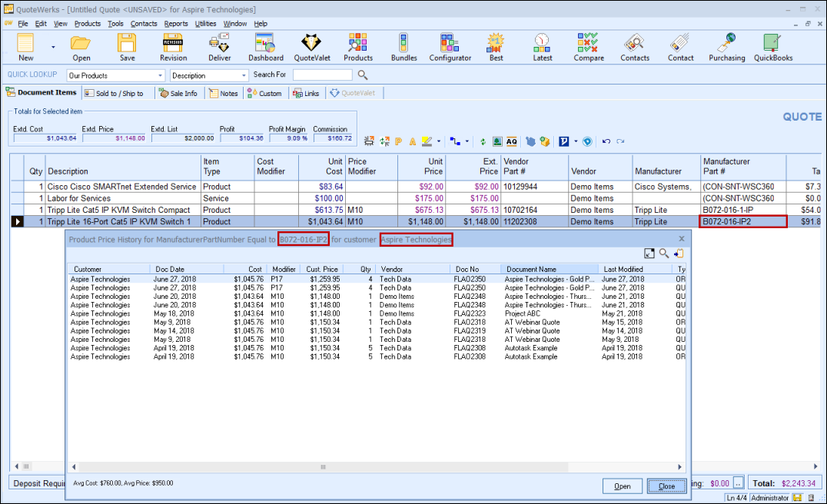Click the search magnifier in price history popup

[664, 254]
